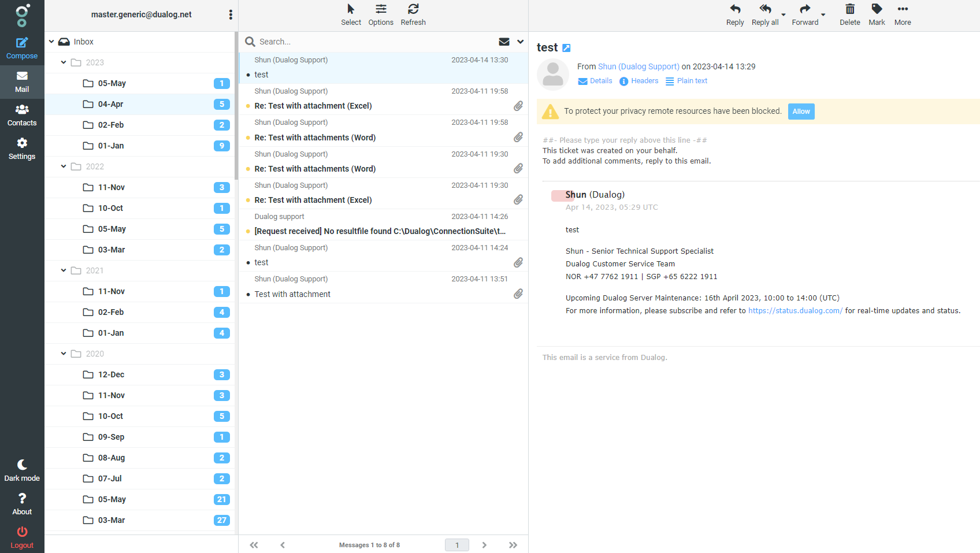Open status.dualog.com link
980x553 pixels.
click(795, 311)
